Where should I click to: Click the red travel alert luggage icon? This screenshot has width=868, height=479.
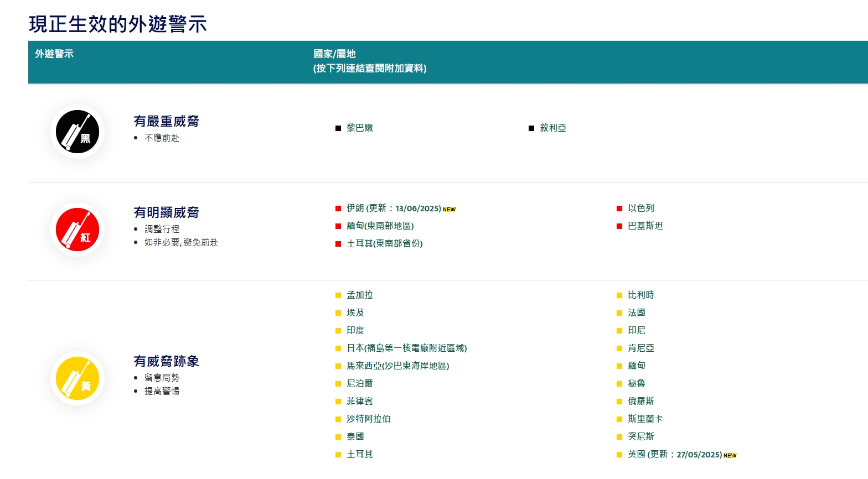click(77, 230)
